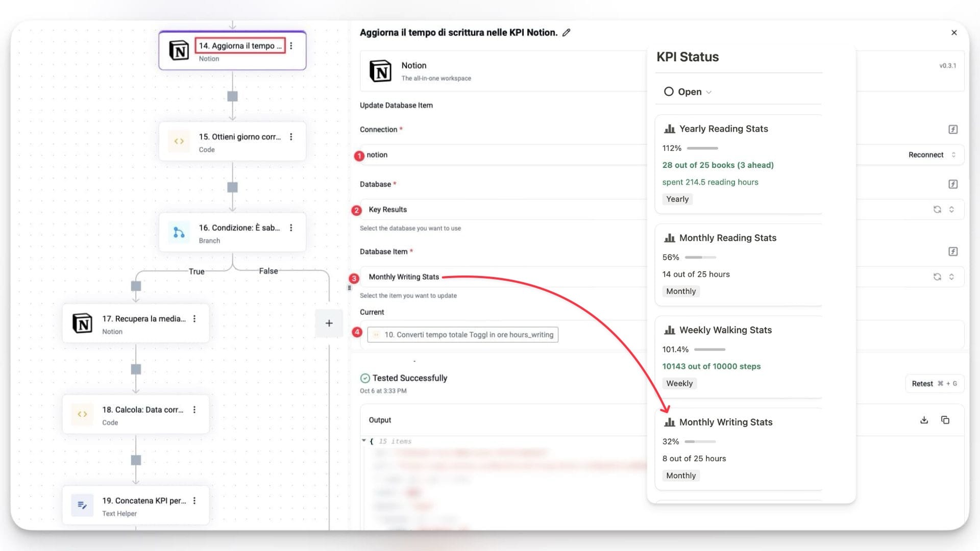Expand the Key Results database dropdown
Screen dimensions: 980x551
[x=951, y=210]
